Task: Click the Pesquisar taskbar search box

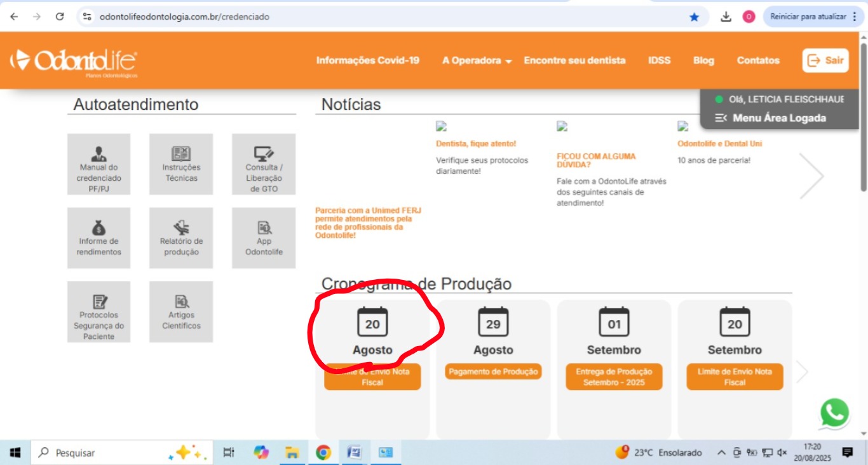Action: (122, 453)
